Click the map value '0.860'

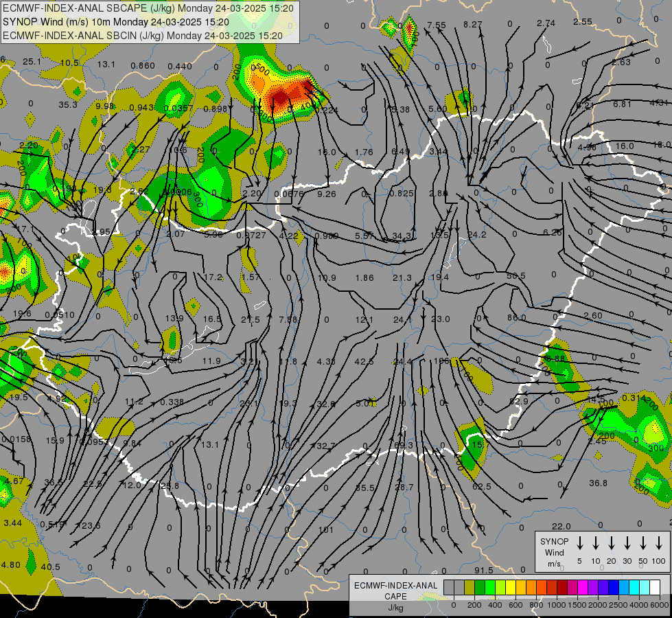click(143, 66)
